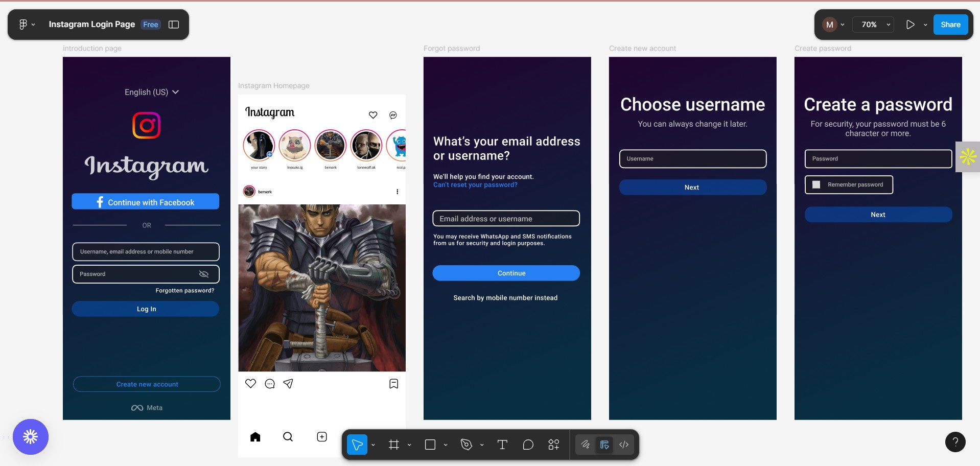The height and width of the screenshot is (466, 980).
Task: Switch to Dev Mode code icon
Action: [x=624, y=445]
